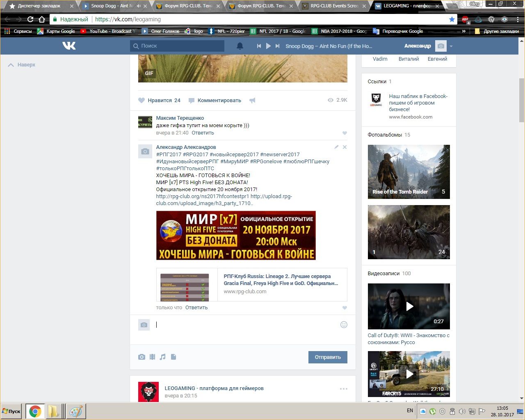Focus the Поиск search field
The width and height of the screenshot is (525, 420).
click(177, 46)
